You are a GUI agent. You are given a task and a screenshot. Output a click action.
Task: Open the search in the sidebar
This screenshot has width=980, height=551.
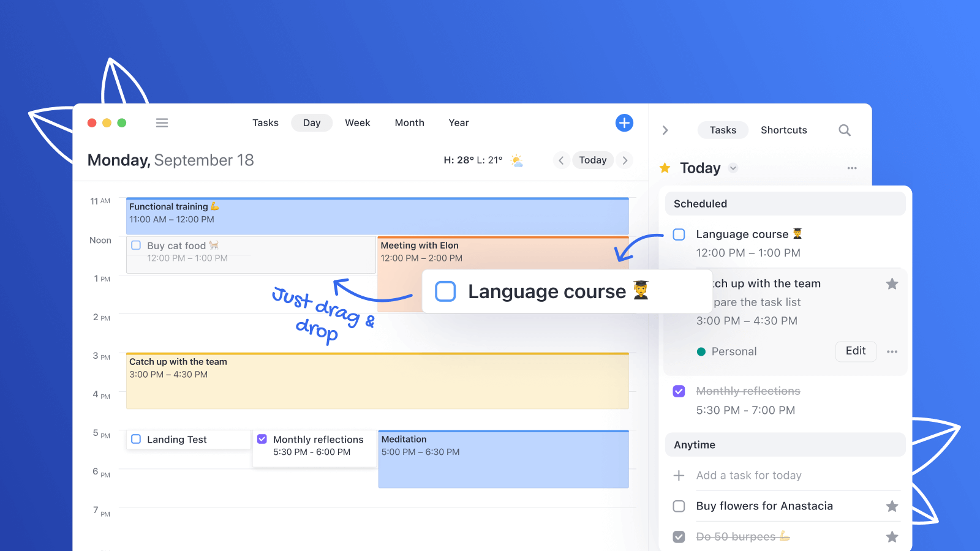coord(844,130)
